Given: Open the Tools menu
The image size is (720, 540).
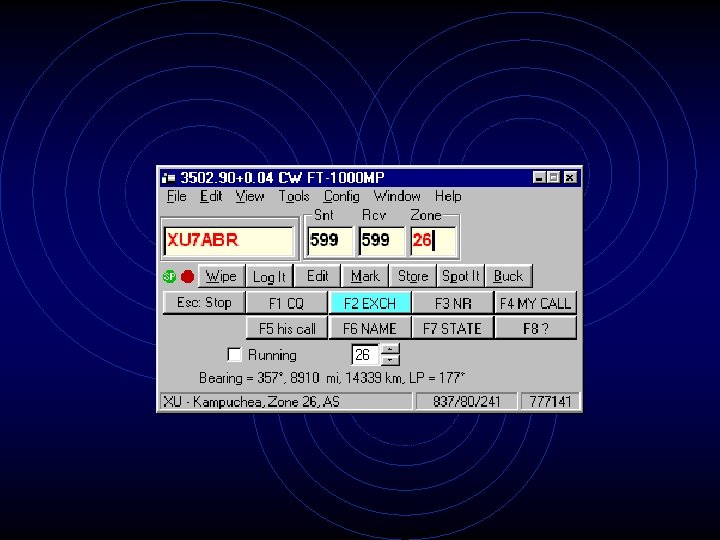Looking at the screenshot, I should (x=294, y=197).
